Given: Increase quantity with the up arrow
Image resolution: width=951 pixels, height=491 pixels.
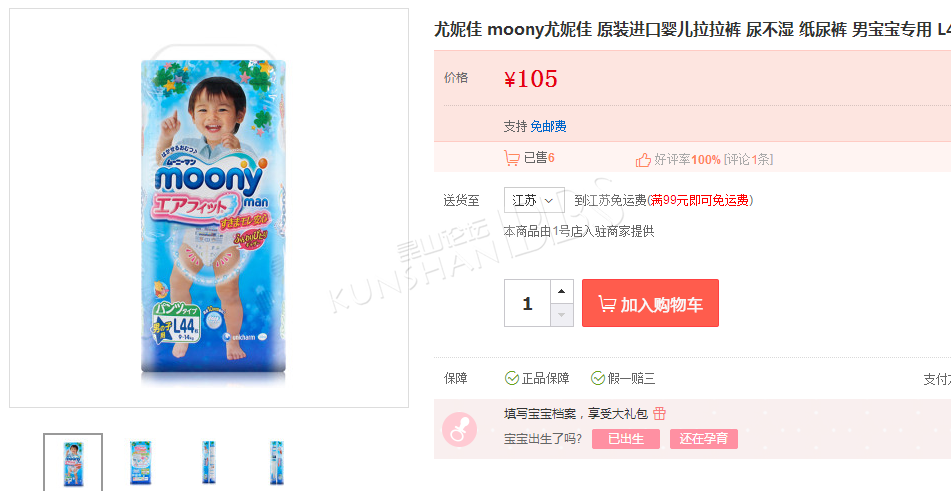Looking at the screenshot, I should pyautogui.click(x=562, y=292).
